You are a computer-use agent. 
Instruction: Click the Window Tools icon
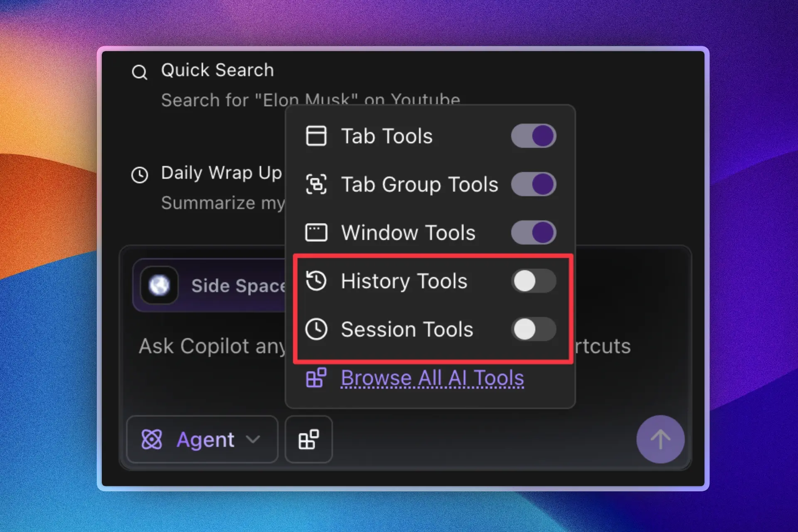click(x=316, y=232)
